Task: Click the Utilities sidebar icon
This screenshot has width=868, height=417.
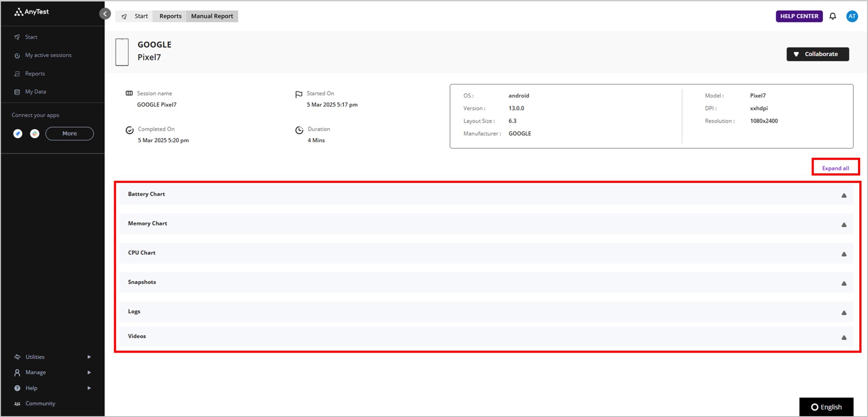Action: click(17, 357)
